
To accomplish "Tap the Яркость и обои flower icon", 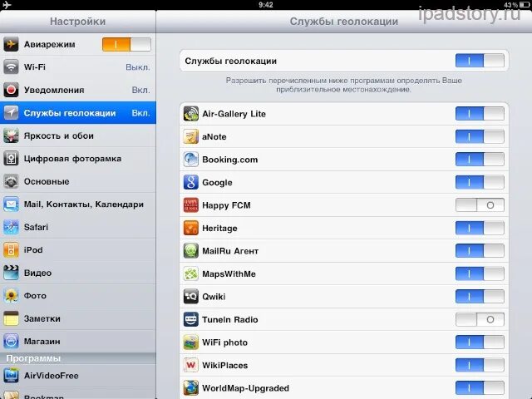I will tap(11, 135).
